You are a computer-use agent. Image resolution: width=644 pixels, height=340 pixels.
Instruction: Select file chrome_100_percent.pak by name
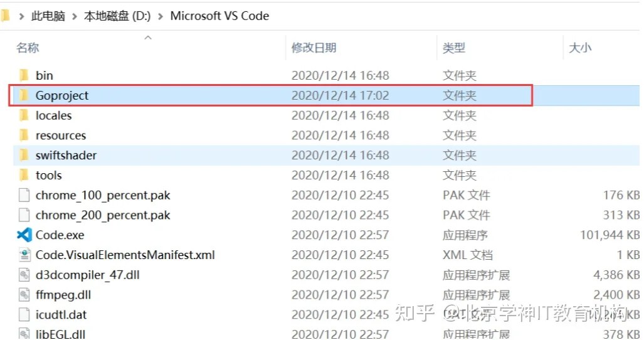point(103,196)
